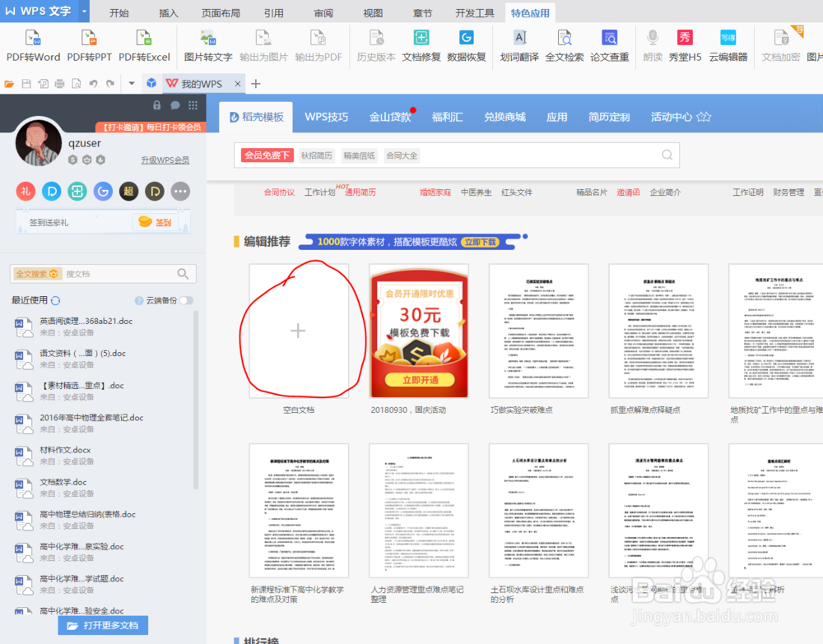Click the qzuser profile avatar
The width and height of the screenshot is (823, 644).
pyautogui.click(x=39, y=142)
